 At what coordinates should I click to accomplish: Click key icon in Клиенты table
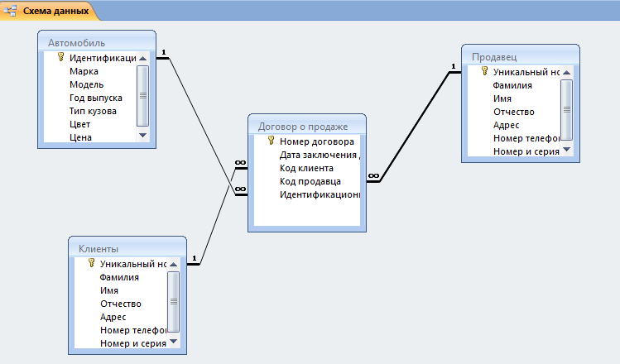[91, 263]
